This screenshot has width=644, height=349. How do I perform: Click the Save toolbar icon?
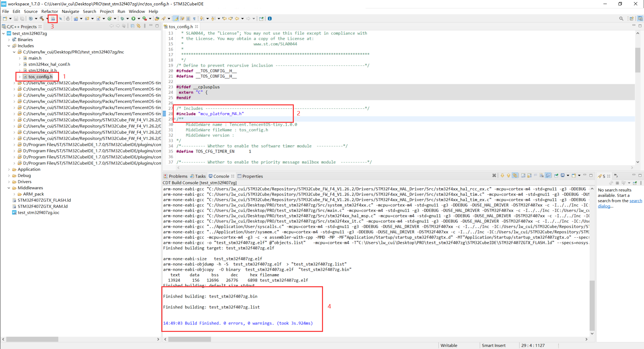point(16,18)
